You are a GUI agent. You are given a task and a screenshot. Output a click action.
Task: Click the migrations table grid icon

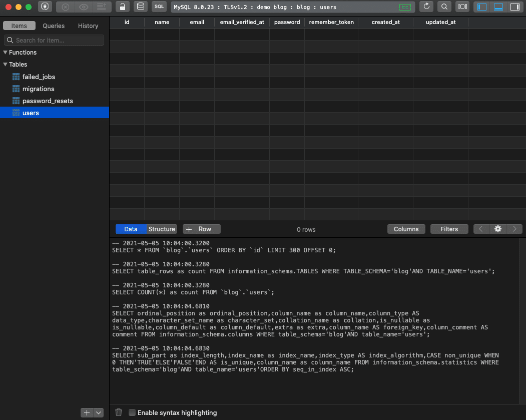pos(16,89)
